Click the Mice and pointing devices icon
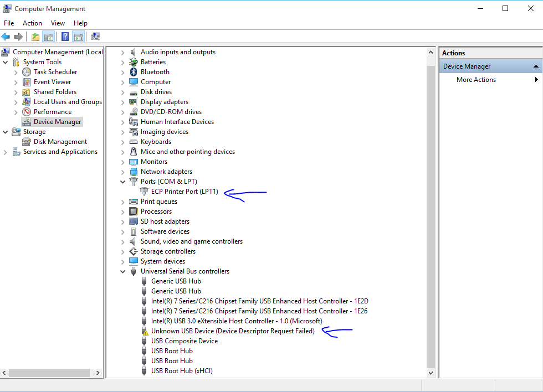Screen dimensions: 543x392 (134, 152)
